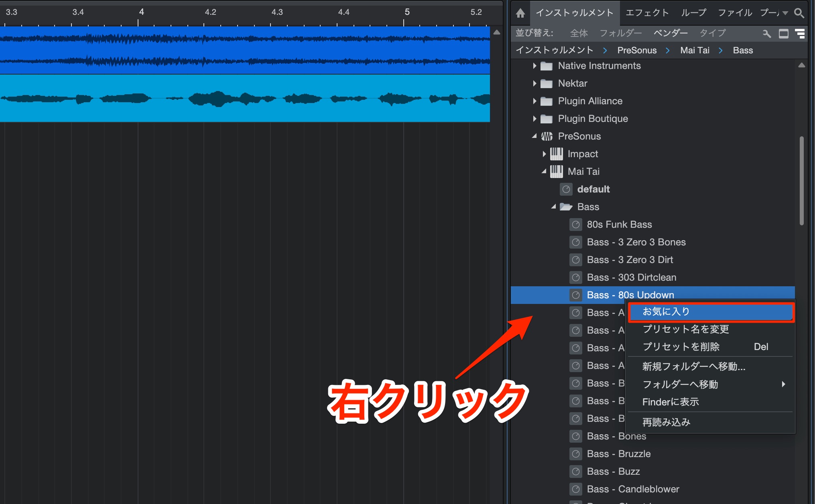Switch to the ファイル tab
815x504 pixels.
[735, 13]
